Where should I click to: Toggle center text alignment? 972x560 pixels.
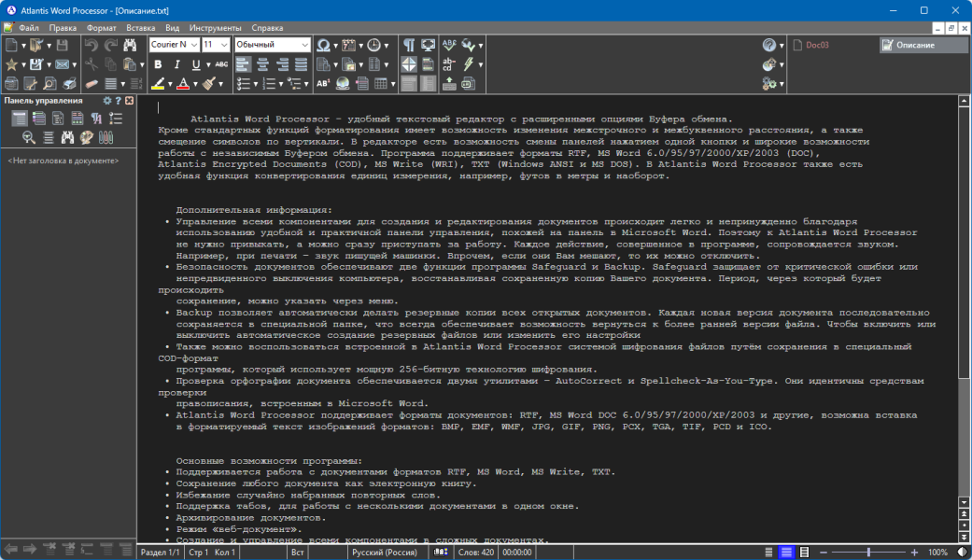pyautogui.click(x=262, y=63)
